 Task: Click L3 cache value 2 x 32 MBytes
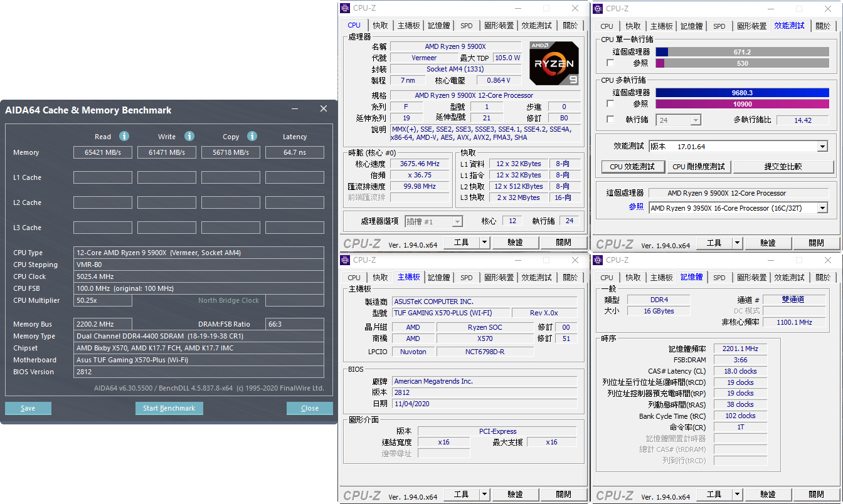point(518,197)
